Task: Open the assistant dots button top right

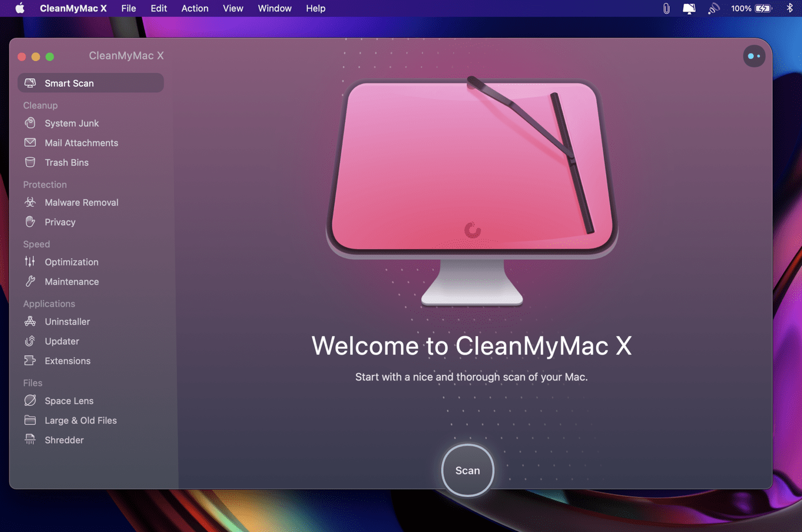Action: [754, 56]
